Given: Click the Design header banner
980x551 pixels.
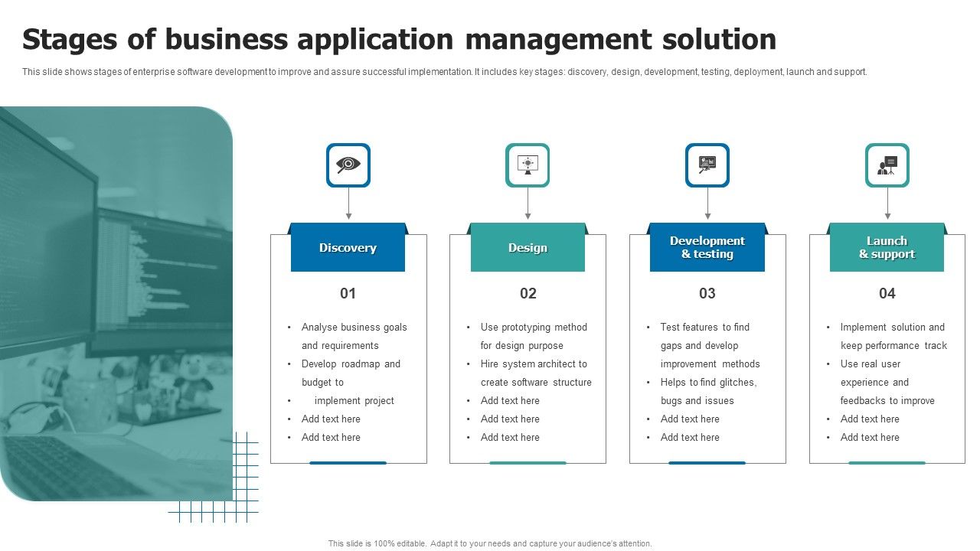Looking at the screenshot, I should (528, 248).
